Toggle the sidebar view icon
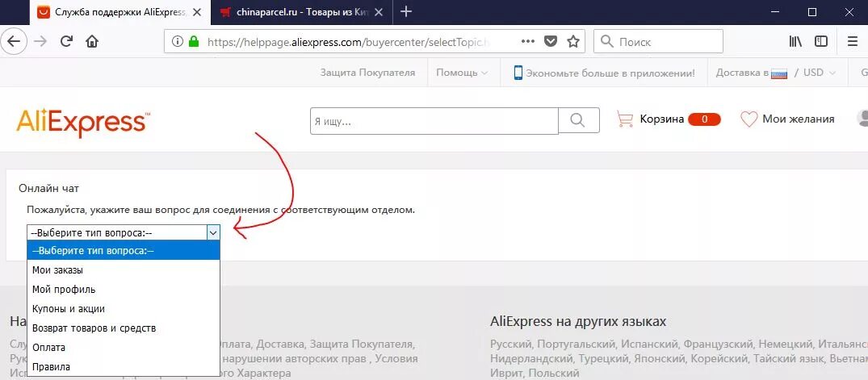 (821, 41)
